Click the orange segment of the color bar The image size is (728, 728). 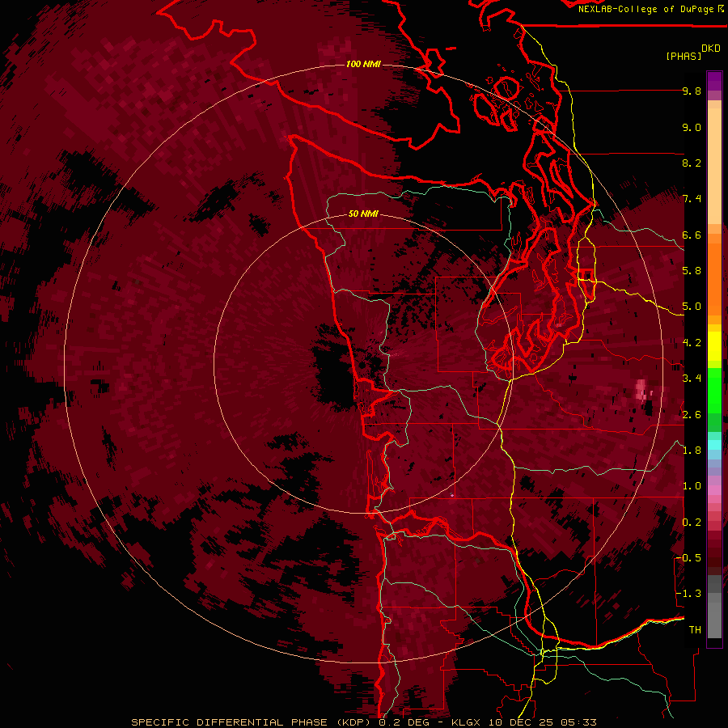[x=714, y=278]
